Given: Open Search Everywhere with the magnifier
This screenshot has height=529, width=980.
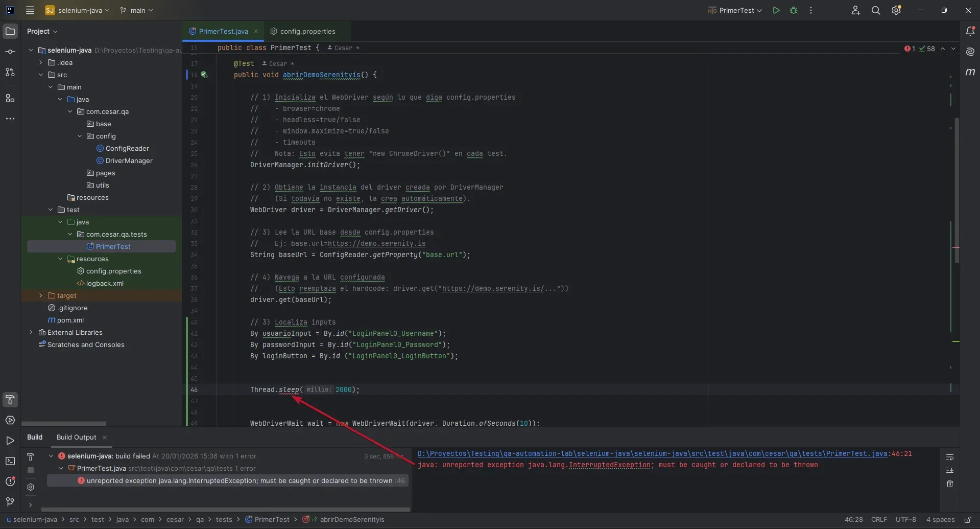Looking at the screenshot, I should point(876,10).
